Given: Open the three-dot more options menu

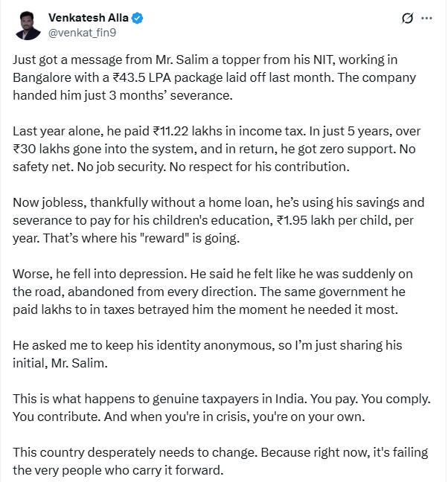Looking at the screenshot, I should pos(426,19).
